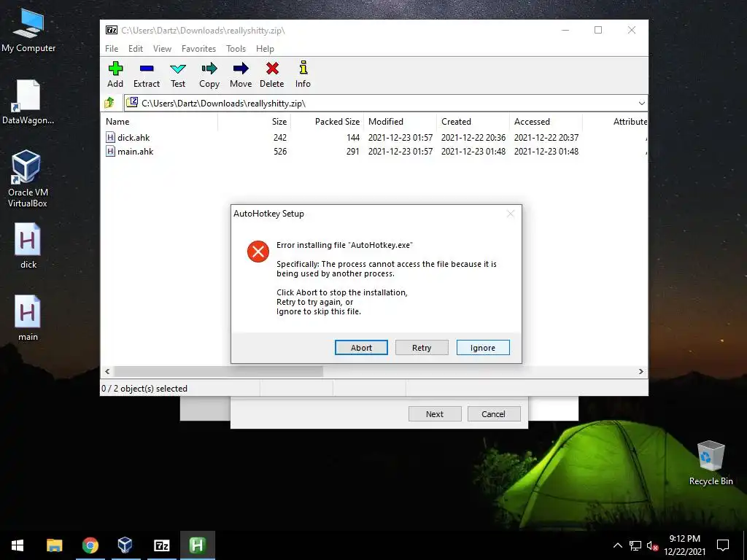Screen dimensions: 747x560
Task: Sort by the Size column header
Action: (255, 122)
